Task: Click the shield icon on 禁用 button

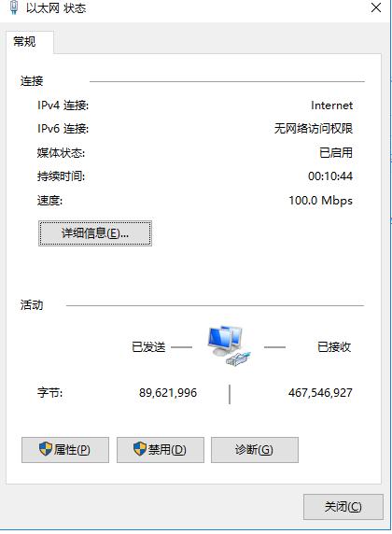Action: point(140,449)
